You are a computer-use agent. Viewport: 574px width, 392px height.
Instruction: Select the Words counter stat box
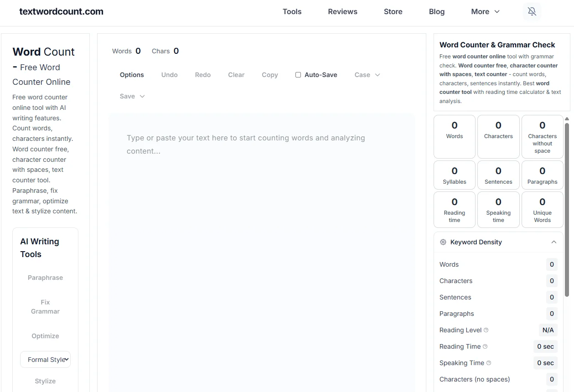pyautogui.click(x=454, y=136)
